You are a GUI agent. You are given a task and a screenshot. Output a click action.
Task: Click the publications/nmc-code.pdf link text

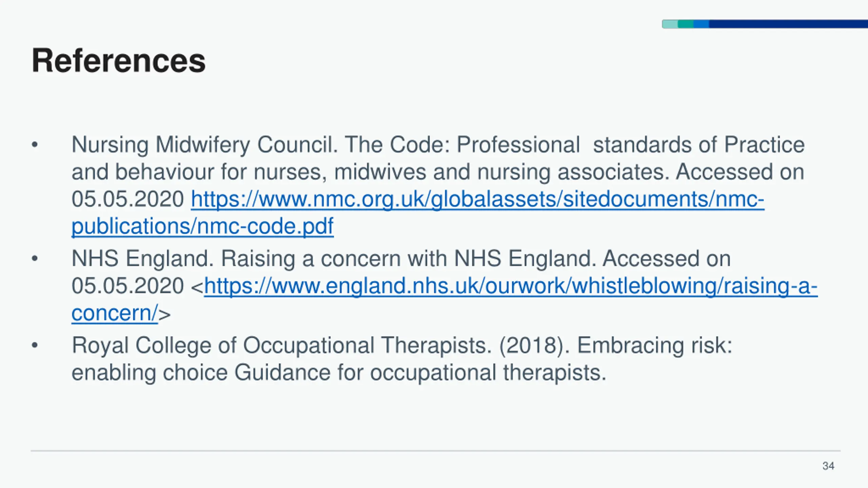pos(202,226)
